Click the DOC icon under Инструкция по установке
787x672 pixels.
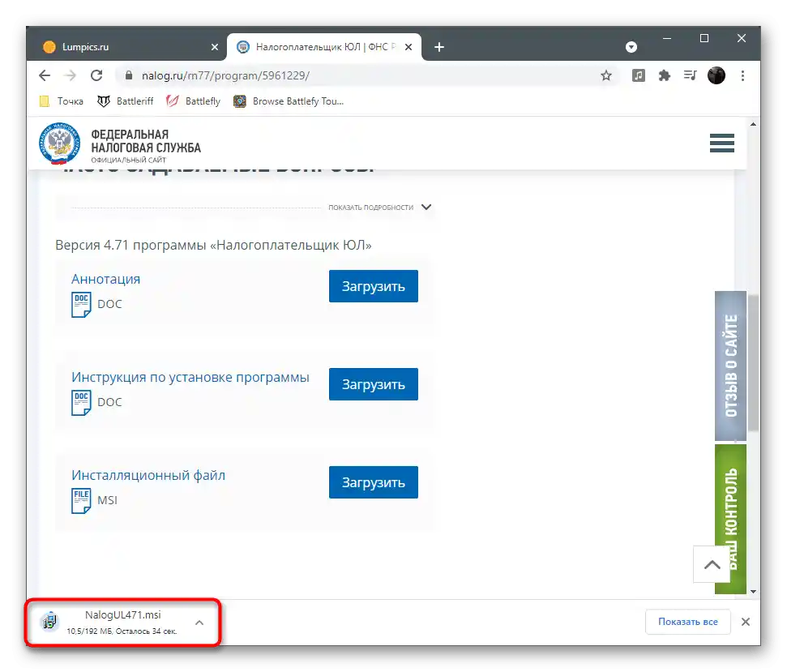tap(81, 403)
